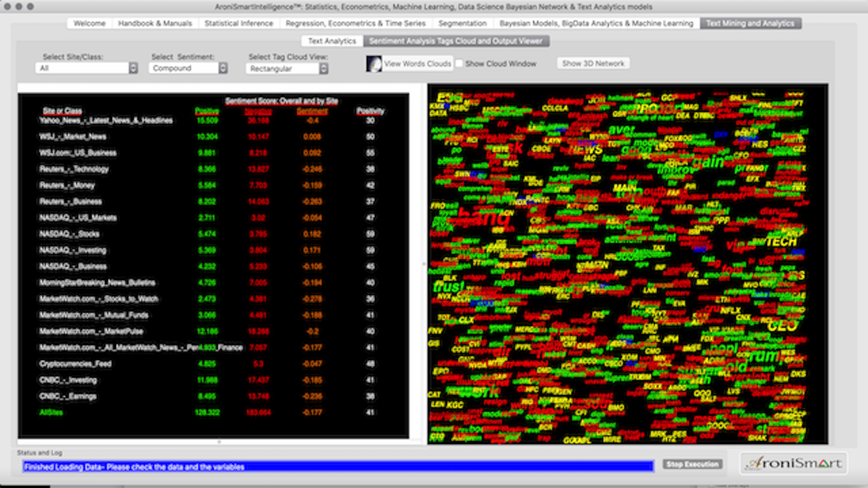868x488 pixels.
Task: Click the green 'trust' cloud word
Action: click(448, 287)
